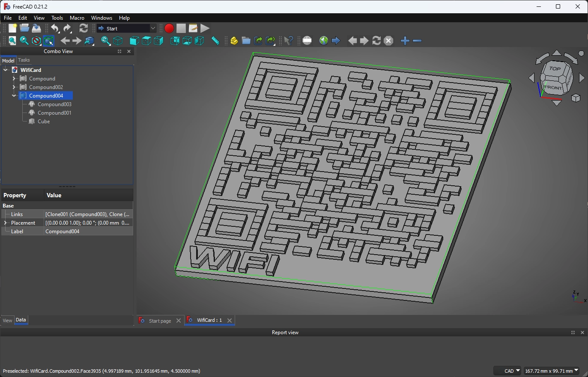Screen dimensions: 588x377
Task: Make a link green arrow icon
Action: (258, 41)
